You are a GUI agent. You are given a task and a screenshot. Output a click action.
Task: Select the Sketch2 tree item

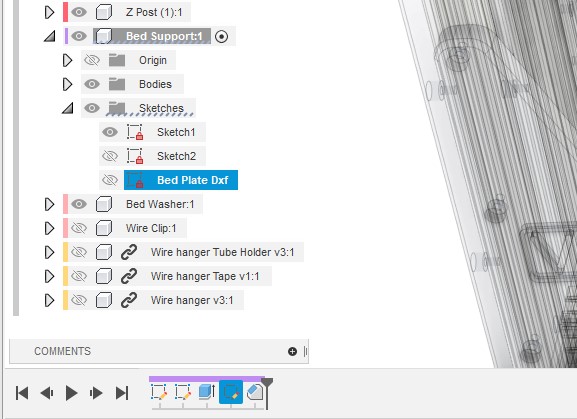click(176, 156)
